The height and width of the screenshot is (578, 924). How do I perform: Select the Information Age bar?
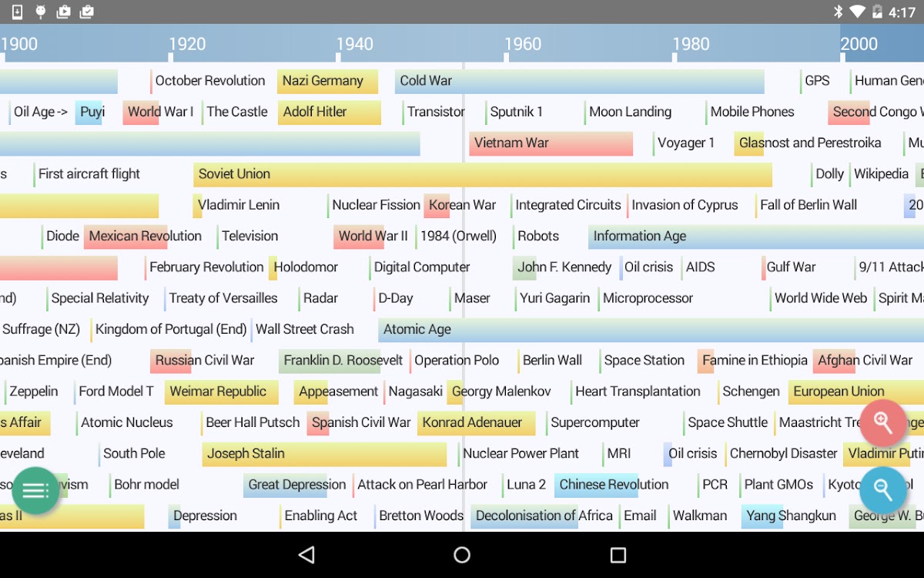[755, 237]
